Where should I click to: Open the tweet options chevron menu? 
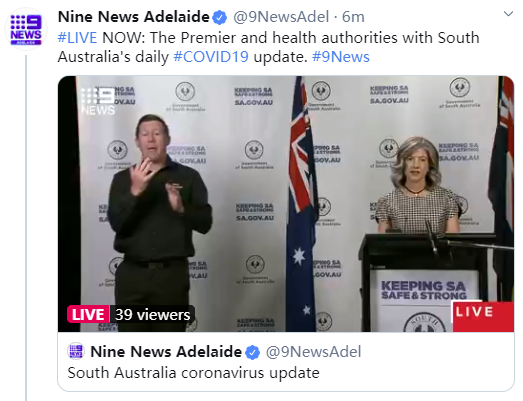[x=508, y=14]
